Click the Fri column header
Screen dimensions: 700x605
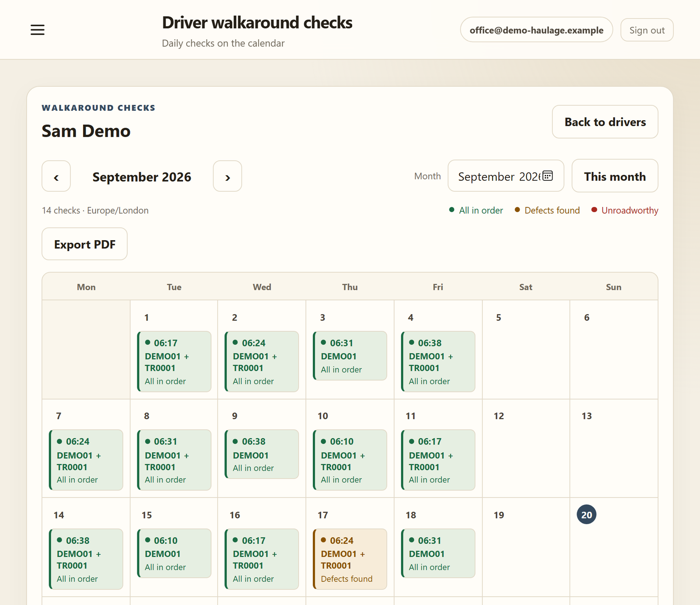(x=438, y=287)
